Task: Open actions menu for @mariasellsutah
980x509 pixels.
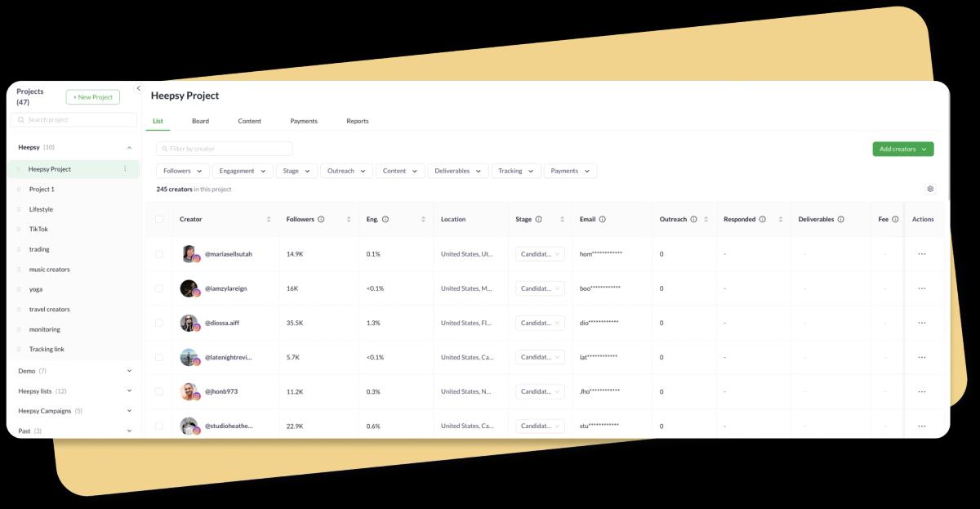Action: [x=922, y=254]
